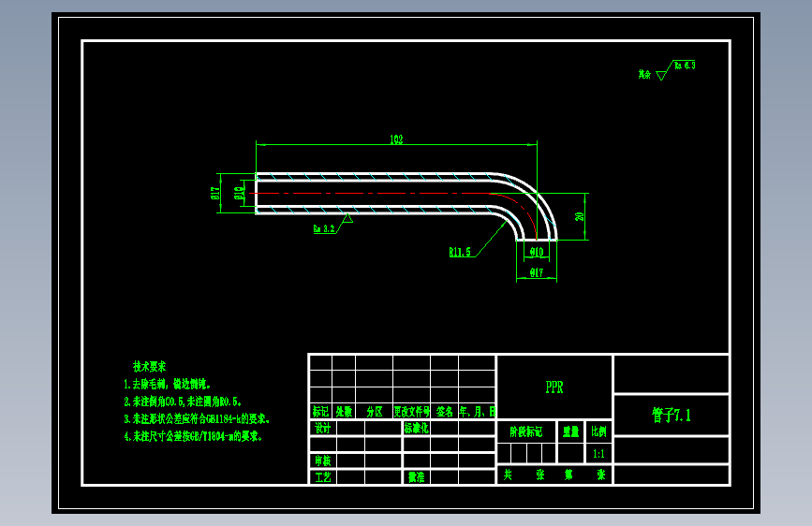Viewport: 812px width, 526px height.
Task: Click the 第 sheet number label
Action: (x=568, y=475)
